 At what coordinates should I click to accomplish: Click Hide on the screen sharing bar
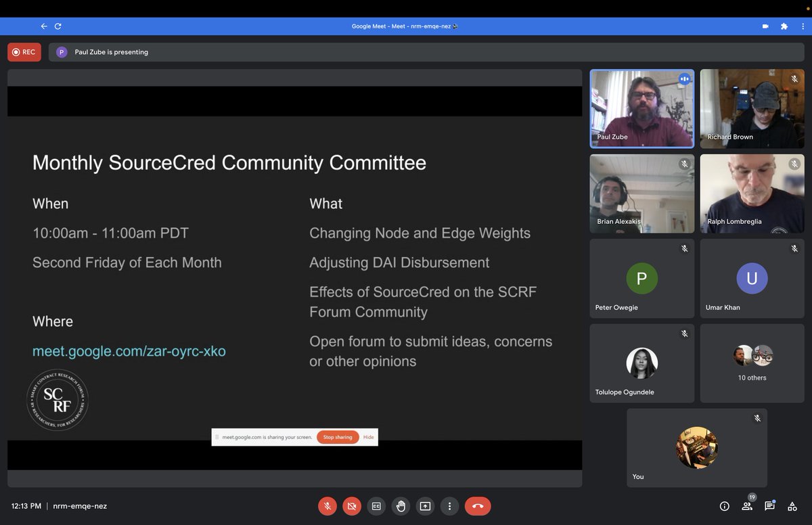click(368, 437)
